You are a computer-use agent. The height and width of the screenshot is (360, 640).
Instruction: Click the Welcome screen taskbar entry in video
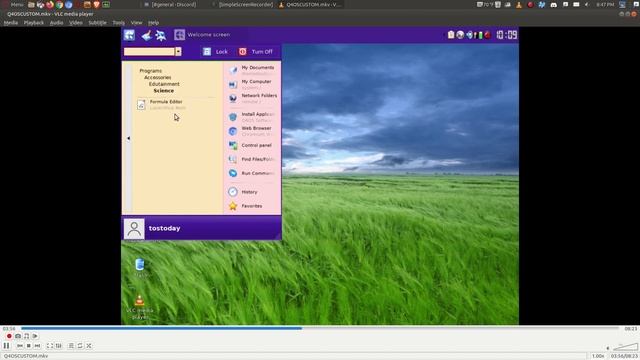(x=202, y=35)
